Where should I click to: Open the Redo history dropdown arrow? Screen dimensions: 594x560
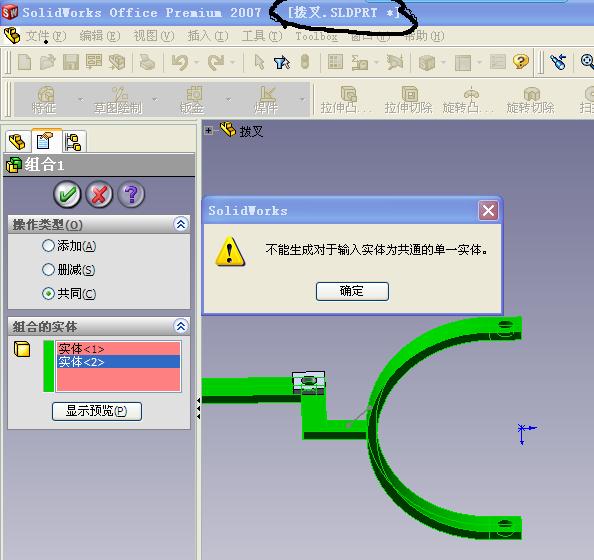[x=232, y=62]
